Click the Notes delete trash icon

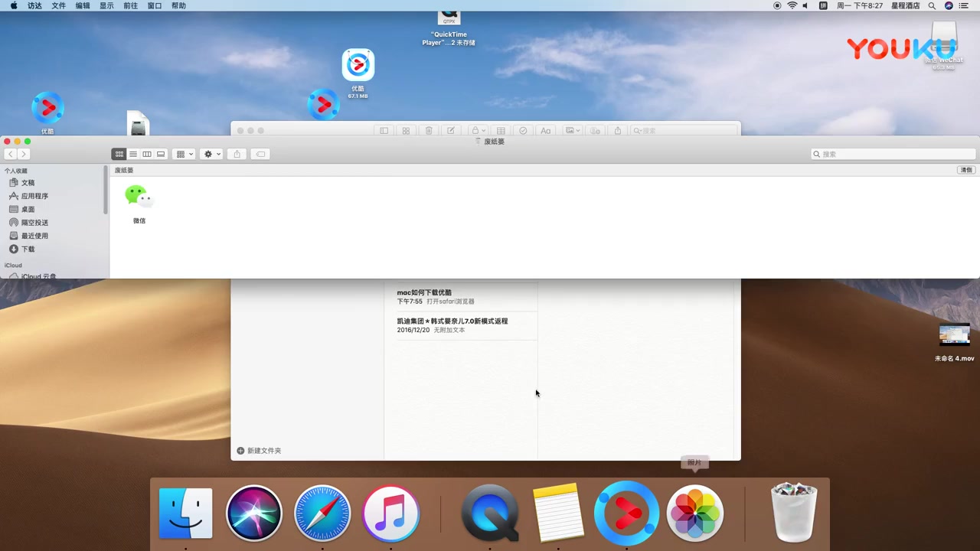click(429, 131)
